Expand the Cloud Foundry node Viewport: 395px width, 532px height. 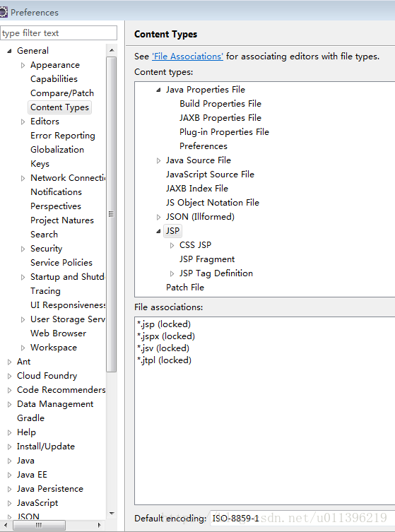(x=9, y=376)
